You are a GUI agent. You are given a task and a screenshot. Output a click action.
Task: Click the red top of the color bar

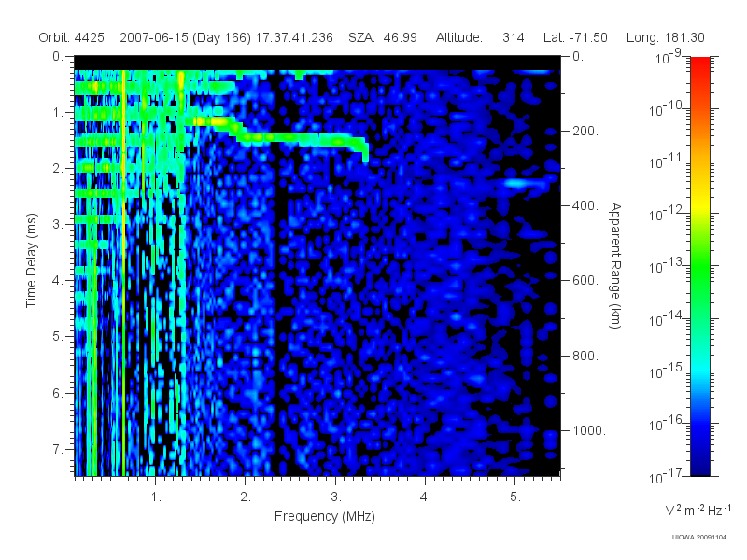point(699,66)
